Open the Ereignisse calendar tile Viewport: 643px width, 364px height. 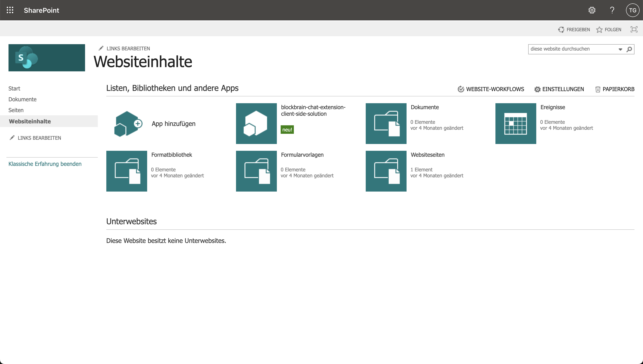[516, 124]
